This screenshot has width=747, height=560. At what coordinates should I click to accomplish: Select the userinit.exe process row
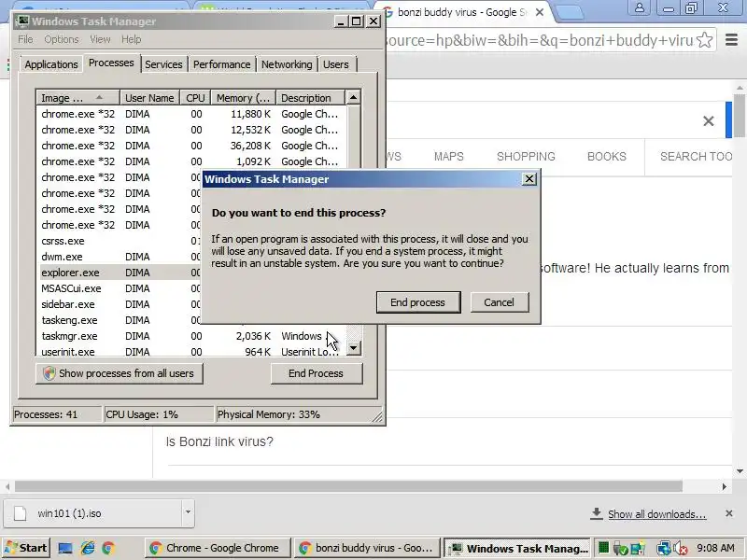tap(190, 352)
